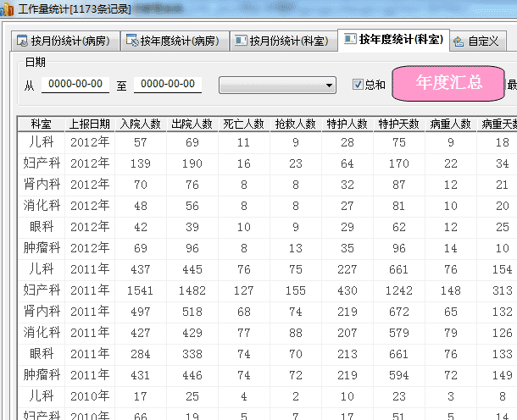This screenshot has height=420, width=517.
Task: Click the icon on 自定义 tab
Action: (459, 41)
